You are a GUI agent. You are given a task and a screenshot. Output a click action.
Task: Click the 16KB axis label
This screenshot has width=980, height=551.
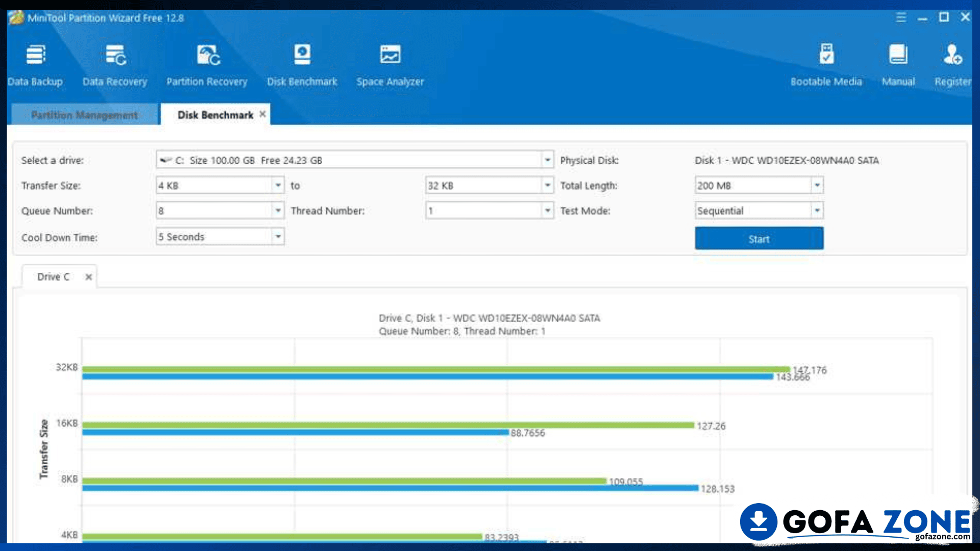pos(67,423)
